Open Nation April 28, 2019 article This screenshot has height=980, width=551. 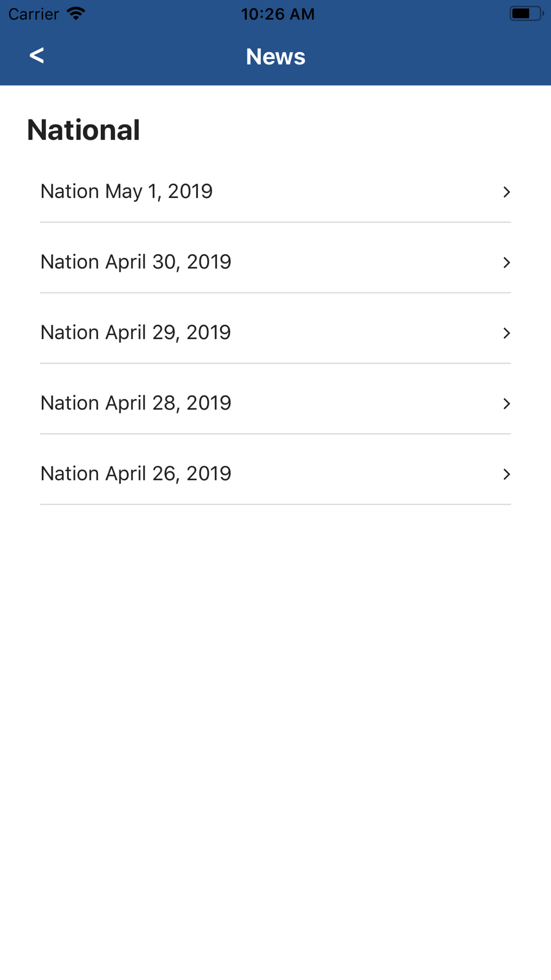275,403
